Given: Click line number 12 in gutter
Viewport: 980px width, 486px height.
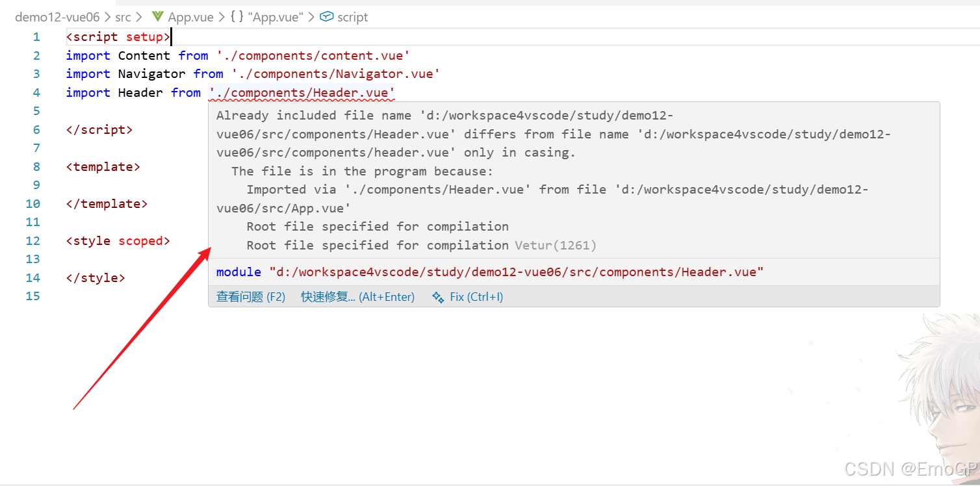Looking at the screenshot, I should click(x=32, y=241).
